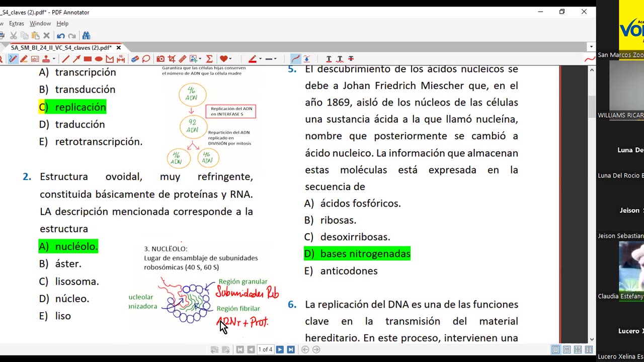Toggle the smooth curve pen mode
The image size is (644, 362).
[295, 59]
